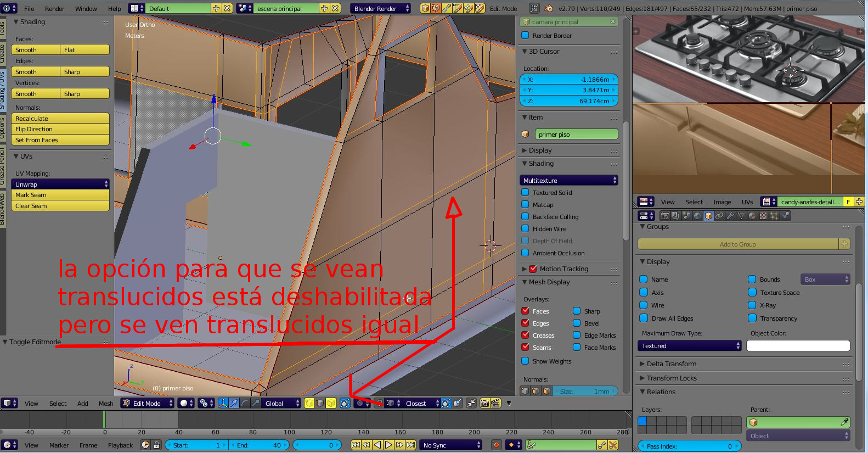
Task: Click the Recalculate normals button
Action: coord(60,118)
